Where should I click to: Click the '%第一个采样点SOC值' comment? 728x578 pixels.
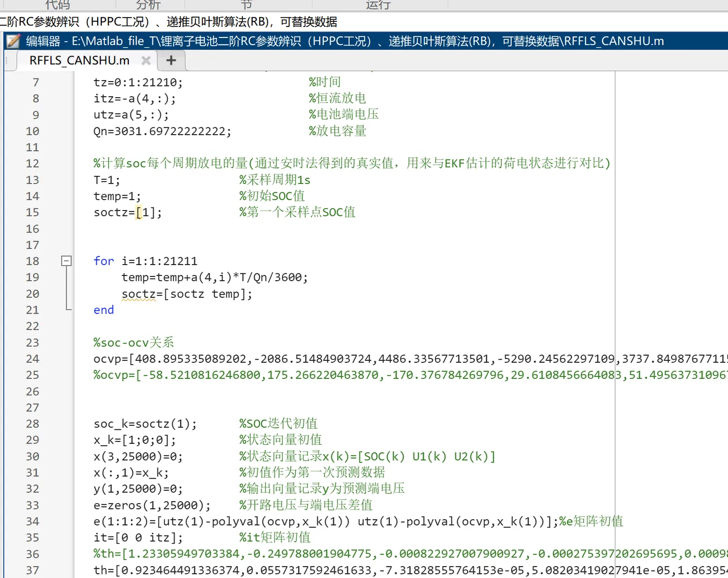tap(297, 212)
